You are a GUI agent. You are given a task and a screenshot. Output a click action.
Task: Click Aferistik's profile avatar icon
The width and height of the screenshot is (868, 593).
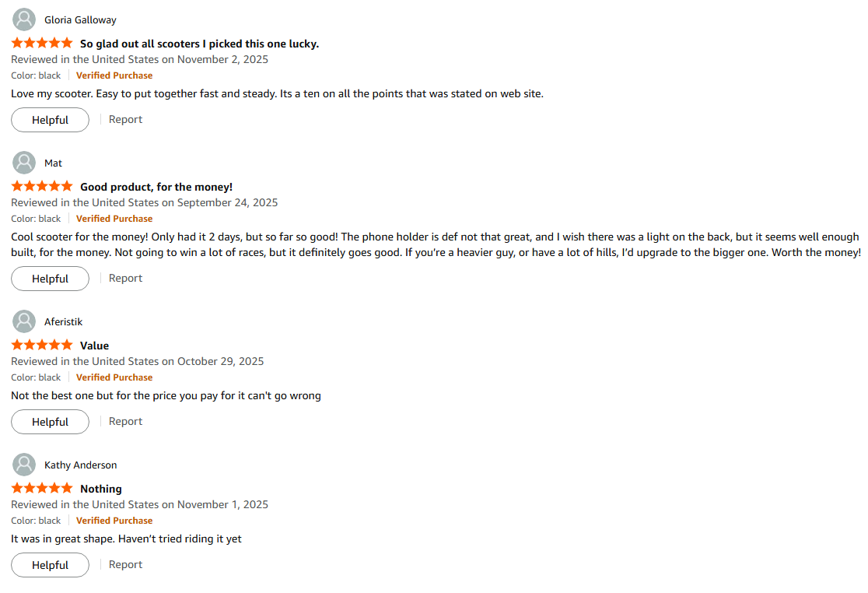(25, 321)
